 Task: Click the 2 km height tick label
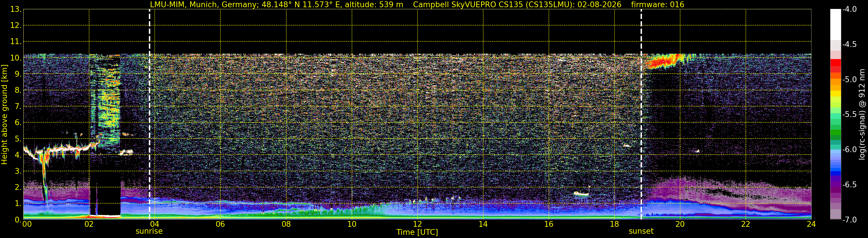tap(18, 188)
